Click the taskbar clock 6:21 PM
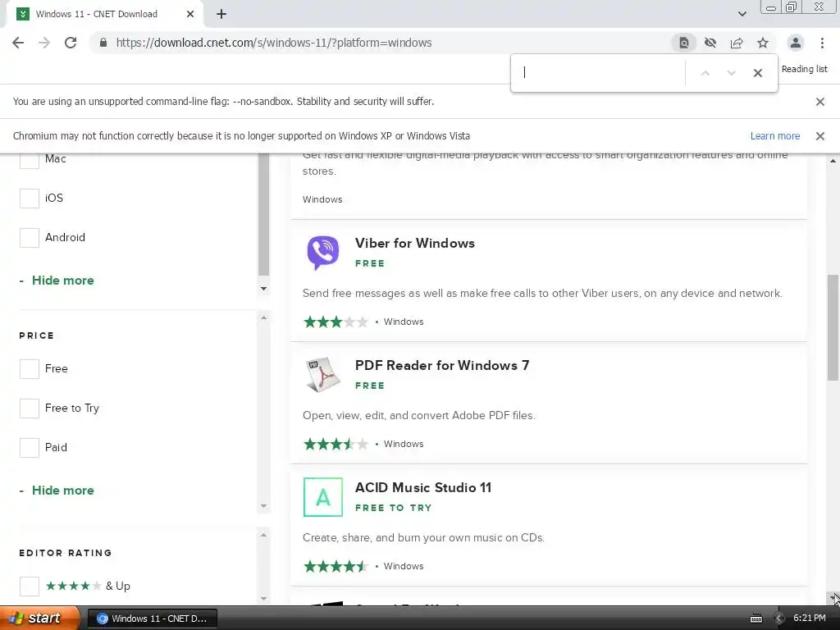Screen dimensions: 840x630 (809, 619)
